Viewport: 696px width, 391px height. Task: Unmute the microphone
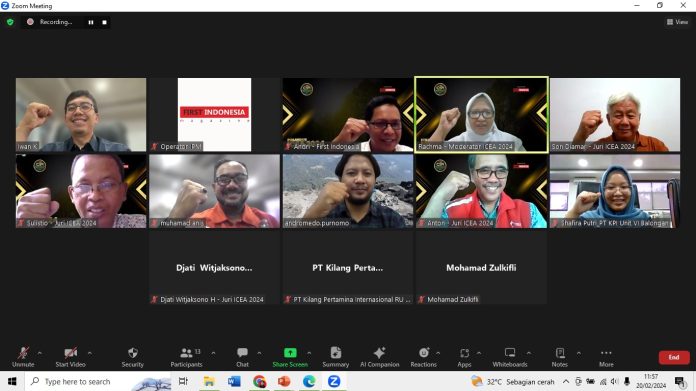pyautogui.click(x=23, y=357)
